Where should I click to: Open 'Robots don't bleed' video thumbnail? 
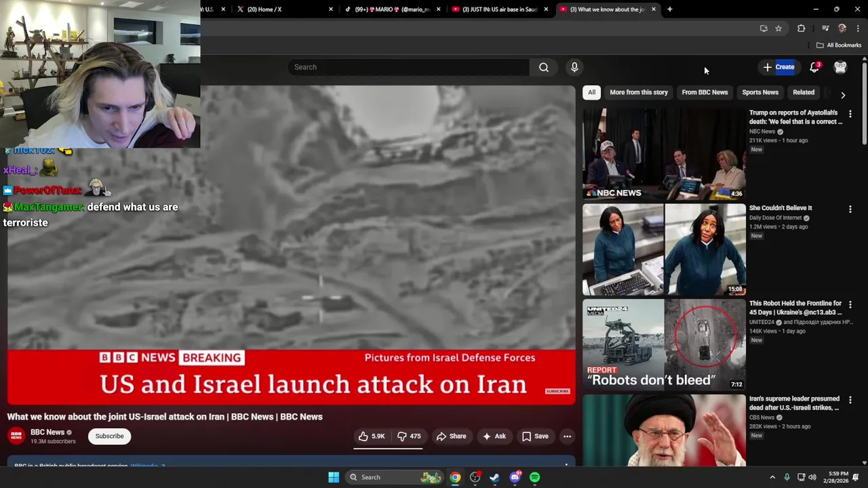[664, 344]
